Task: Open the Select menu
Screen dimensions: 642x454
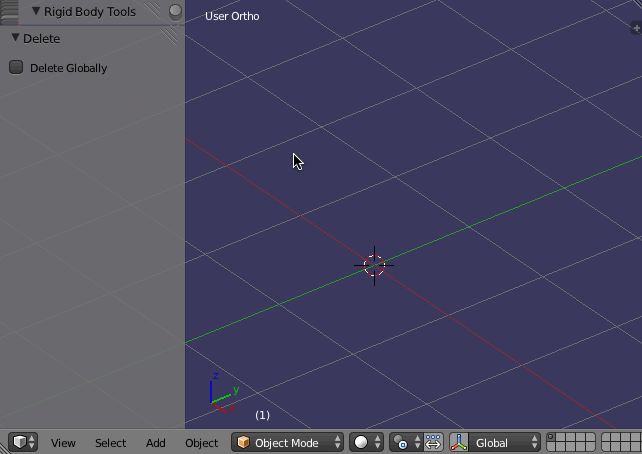Action: point(110,442)
